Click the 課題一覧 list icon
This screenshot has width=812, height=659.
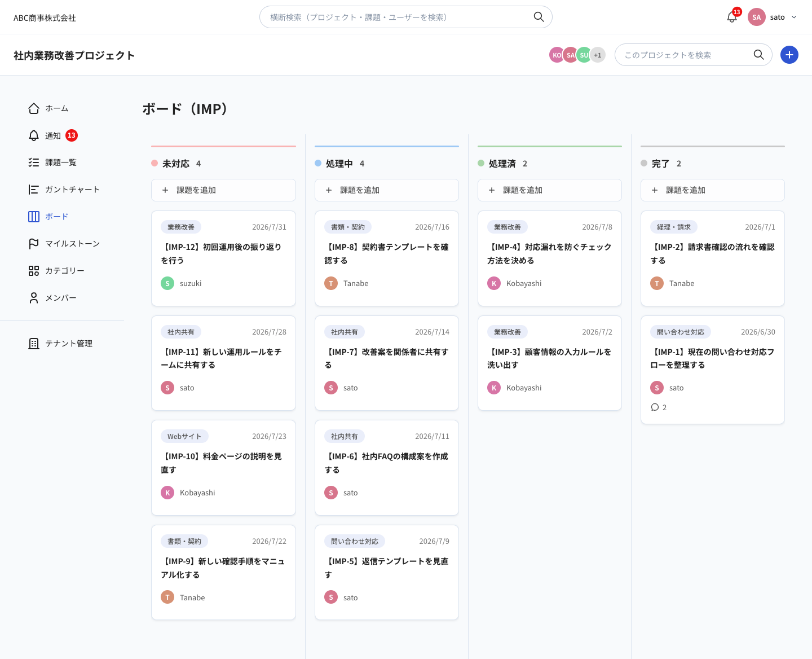[x=34, y=162]
